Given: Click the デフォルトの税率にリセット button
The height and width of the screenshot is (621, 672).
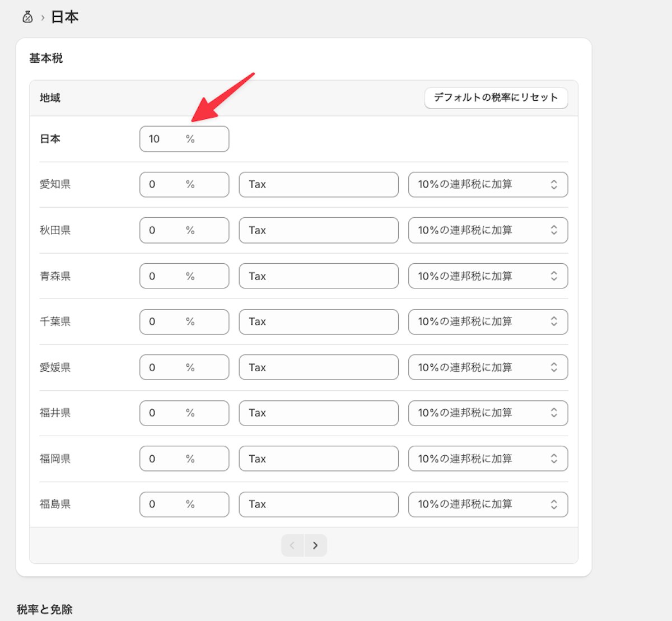Looking at the screenshot, I should tap(496, 98).
